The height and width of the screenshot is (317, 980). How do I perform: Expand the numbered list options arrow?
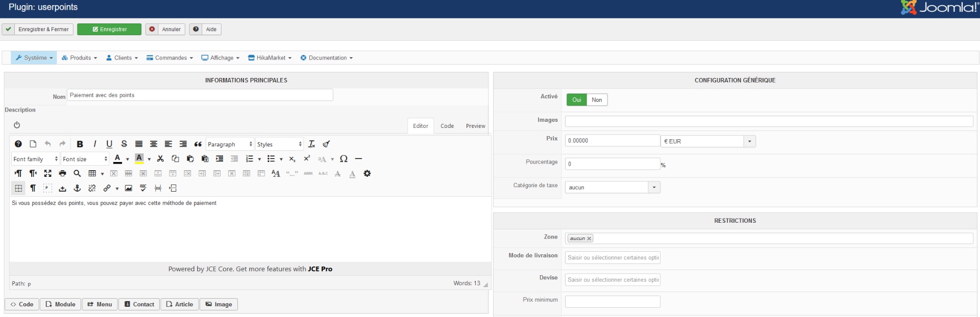pos(260,159)
